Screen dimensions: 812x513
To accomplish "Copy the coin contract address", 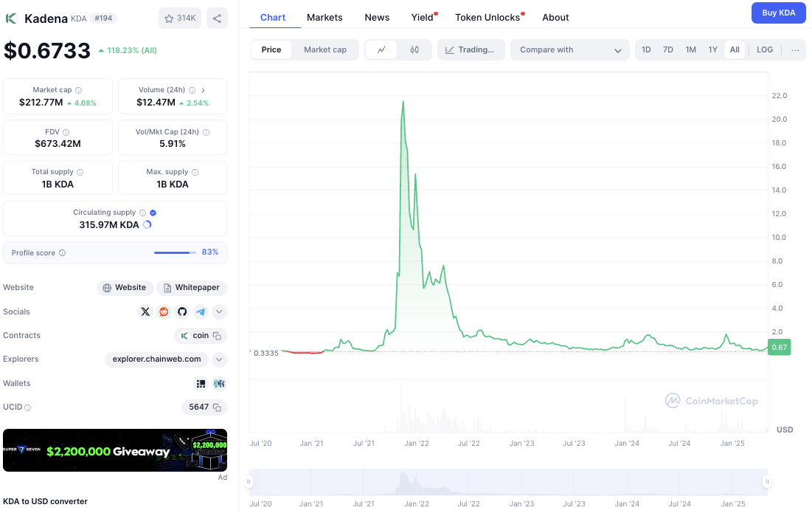I will tap(218, 336).
